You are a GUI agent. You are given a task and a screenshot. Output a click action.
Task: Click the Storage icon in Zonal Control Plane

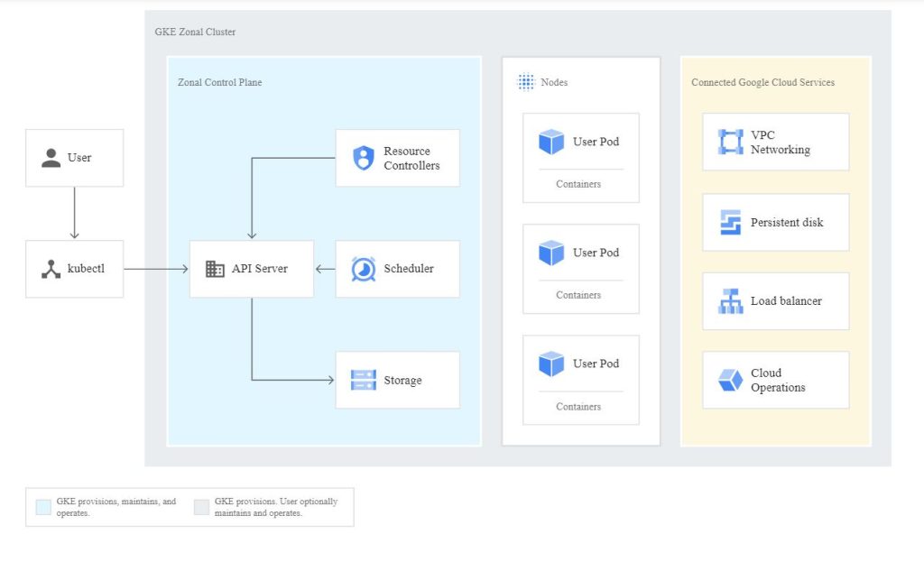pyautogui.click(x=365, y=380)
